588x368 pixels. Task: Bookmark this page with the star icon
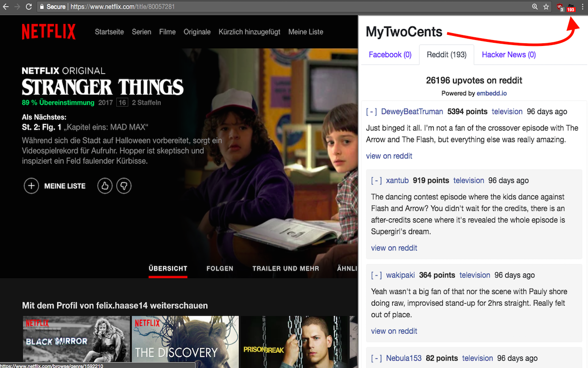coord(546,7)
